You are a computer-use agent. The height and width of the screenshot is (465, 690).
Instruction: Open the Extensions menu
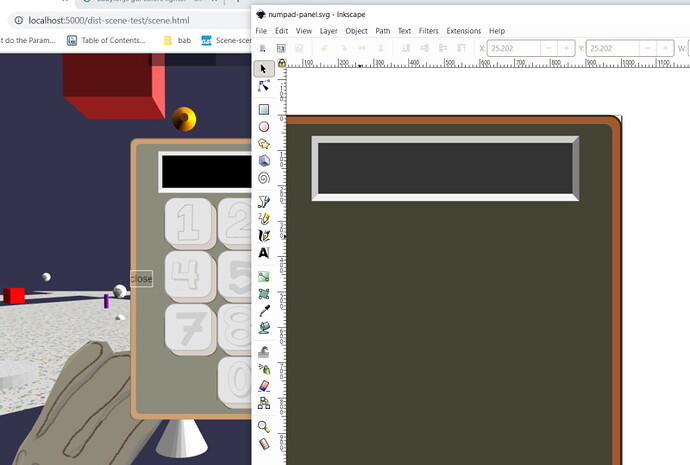pyautogui.click(x=463, y=31)
